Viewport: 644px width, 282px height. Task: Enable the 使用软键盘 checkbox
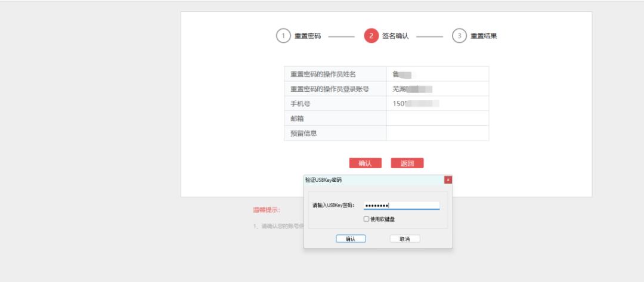click(366, 219)
